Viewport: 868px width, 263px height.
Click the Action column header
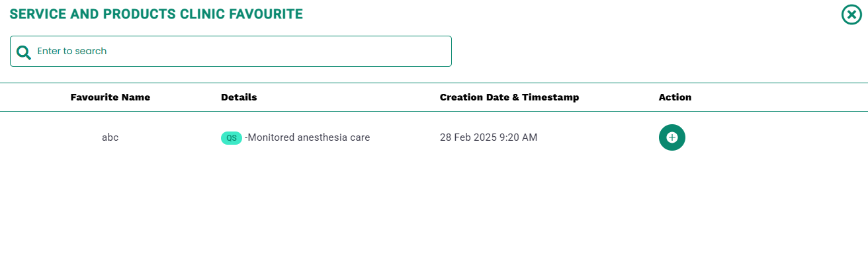click(x=675, y=97)
